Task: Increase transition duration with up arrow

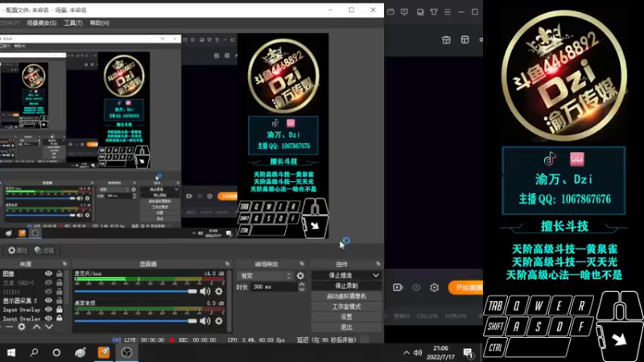Action: (x=302, y=285)
